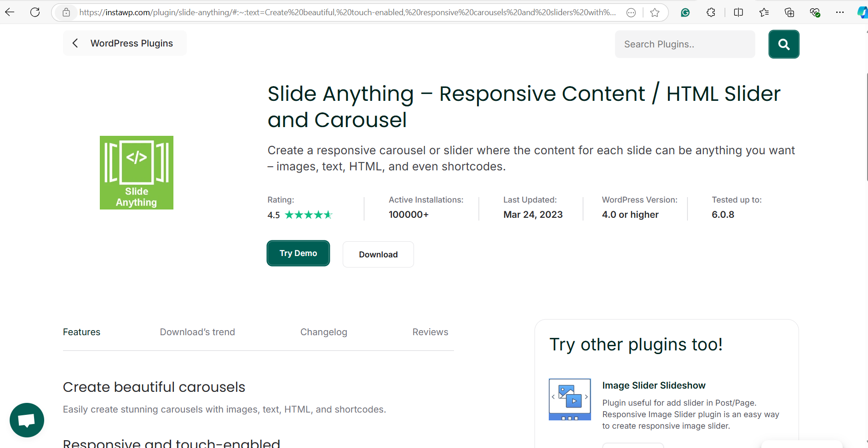Open the Grammarly extension icon
Viewport: 868px width, 448px height.
(x=685, y=12)
